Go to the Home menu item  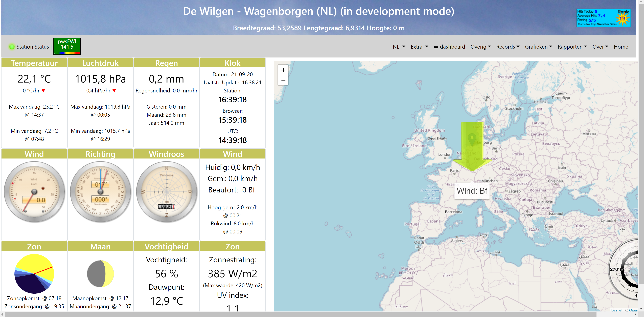621,47
